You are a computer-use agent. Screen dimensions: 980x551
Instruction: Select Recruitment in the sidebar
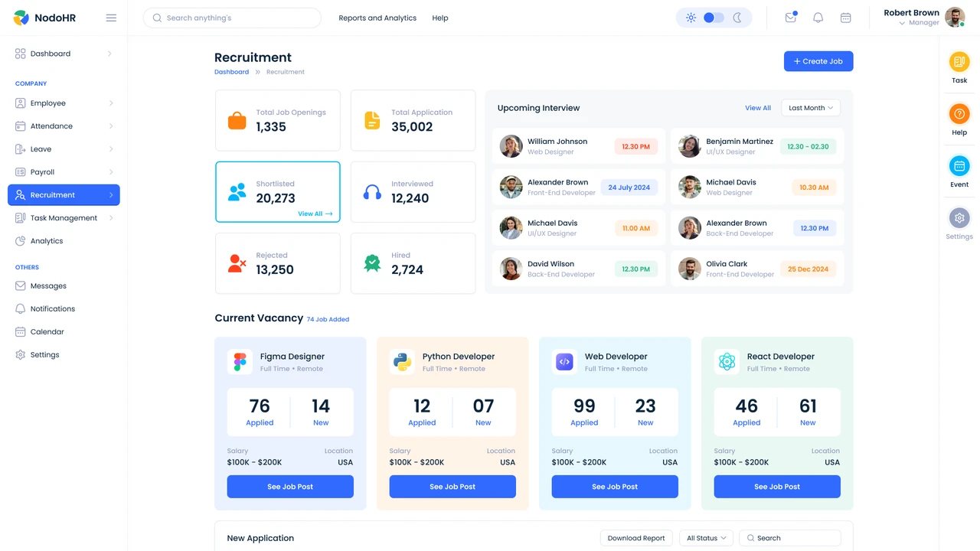64,195
